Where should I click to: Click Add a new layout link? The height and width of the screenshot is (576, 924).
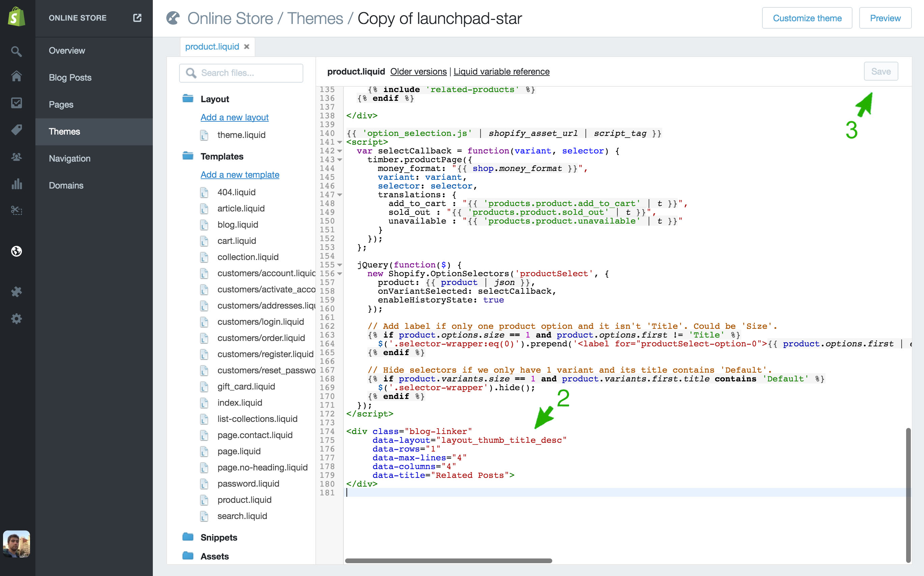click(x=234, y=117)
